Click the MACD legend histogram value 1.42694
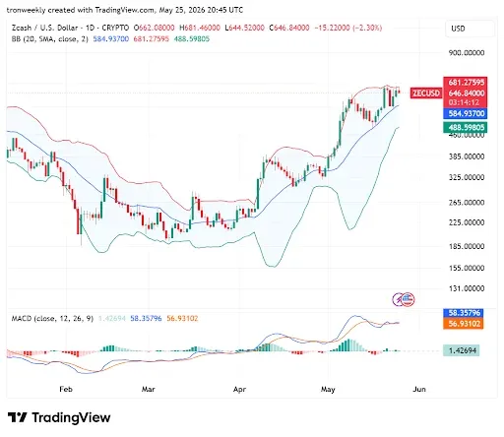 point(112,318)
